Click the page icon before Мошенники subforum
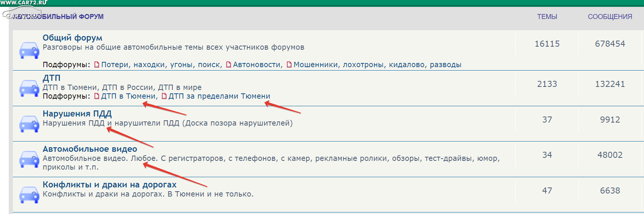This screenshot has width=644, height=214. (289, 65)
